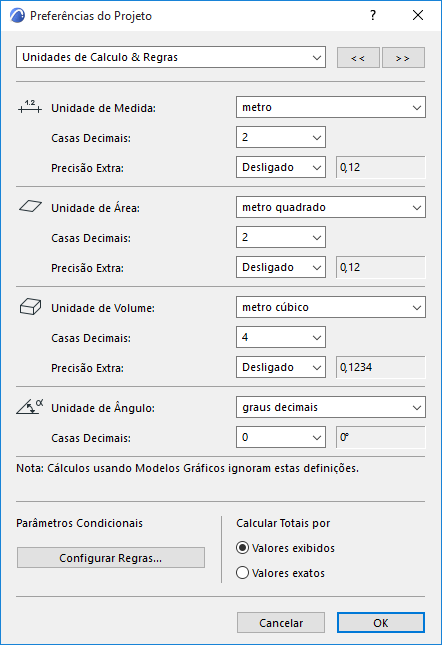
Task: Click the volume preview field 0,1234
Action: [381, 367]
